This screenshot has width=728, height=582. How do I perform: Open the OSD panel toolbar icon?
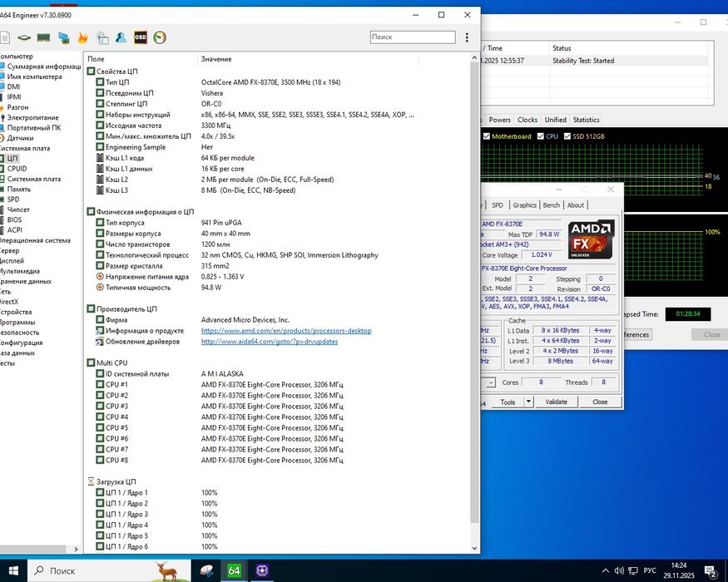tap(141, 37)
